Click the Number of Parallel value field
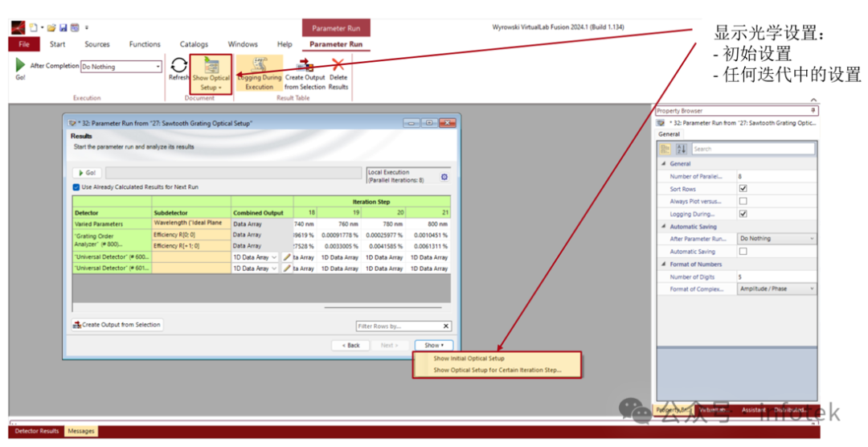Viewport: 868px width, 447px height. click(776, 176)
